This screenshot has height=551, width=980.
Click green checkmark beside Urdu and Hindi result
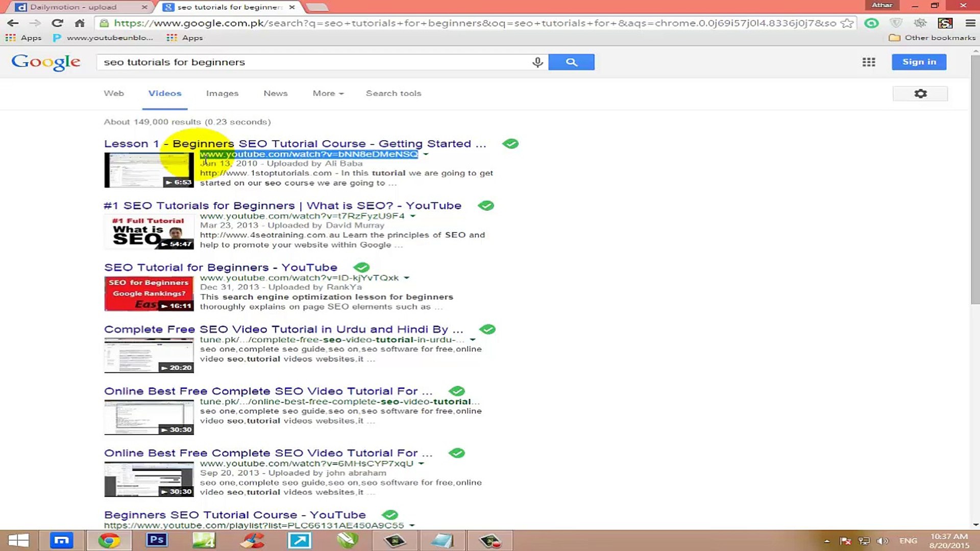(x=487, y=330)
